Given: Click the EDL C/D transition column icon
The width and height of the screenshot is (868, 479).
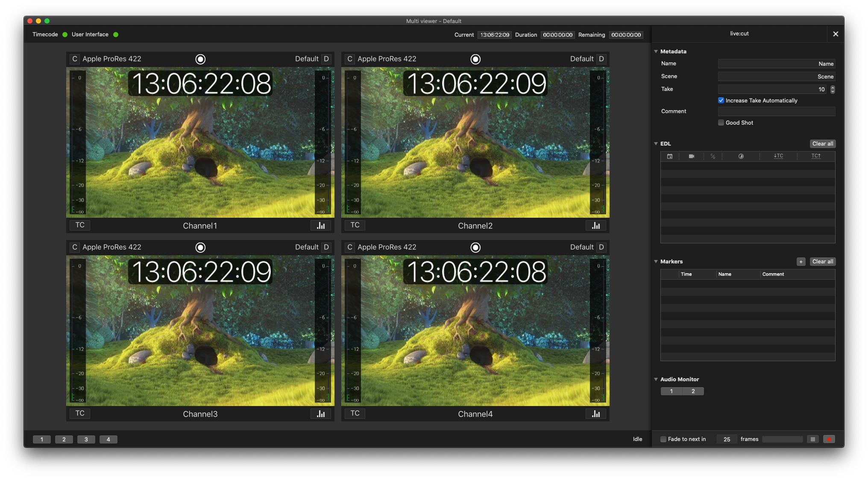Looking at the screenshot, I should pos(713,156).
